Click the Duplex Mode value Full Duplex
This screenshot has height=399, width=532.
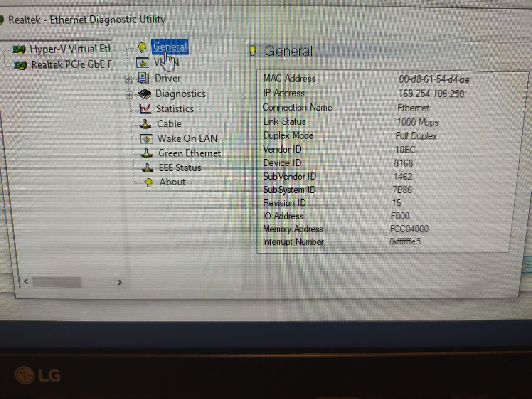(x=416, y=136)
